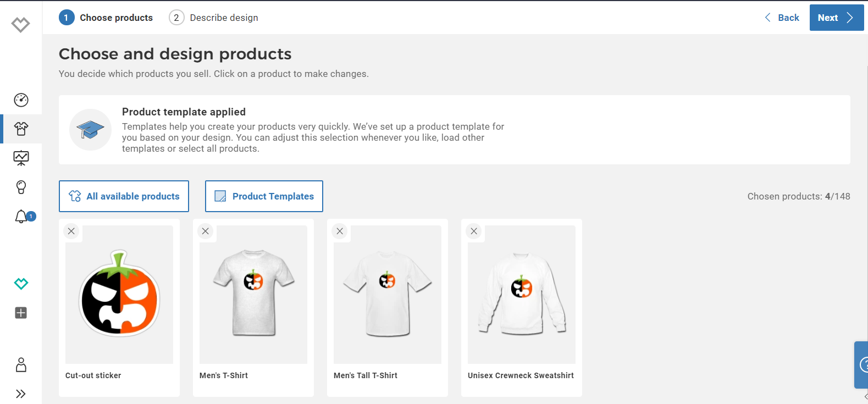Open account settings via person icon
This screenshot has height=404, width=868.
point(21,364)
